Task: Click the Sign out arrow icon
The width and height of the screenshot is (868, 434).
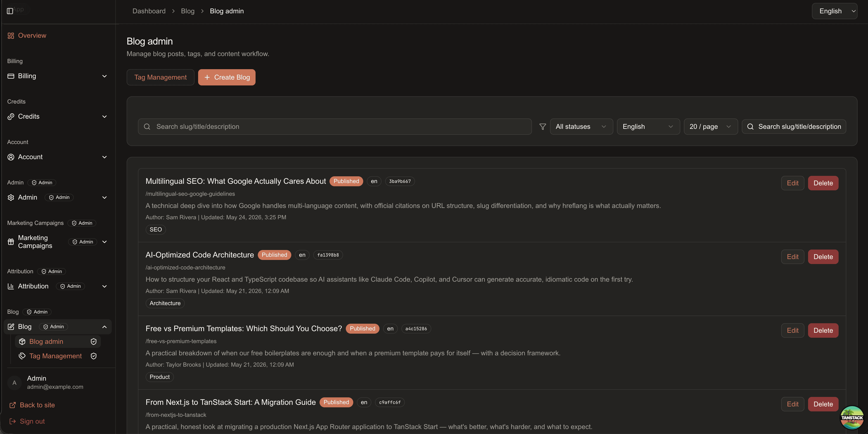Action: click(12, 421)
